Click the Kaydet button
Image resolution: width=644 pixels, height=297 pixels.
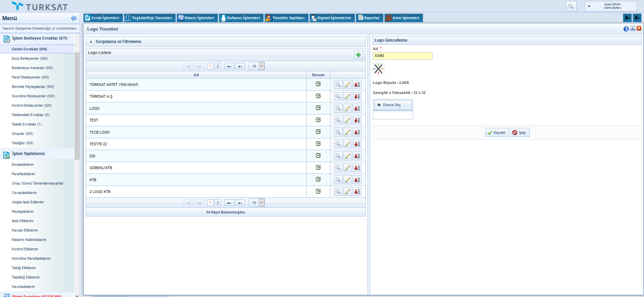click(x=497, y=133)
